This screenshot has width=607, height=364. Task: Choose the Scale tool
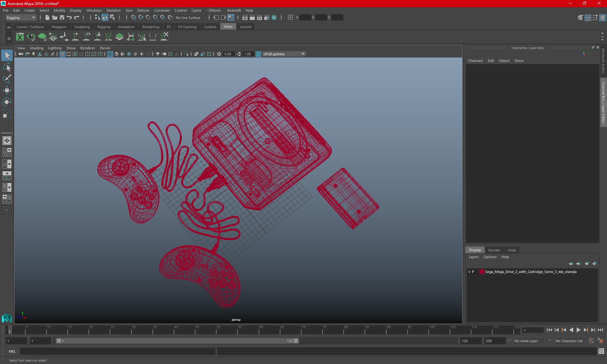[7, 113]
